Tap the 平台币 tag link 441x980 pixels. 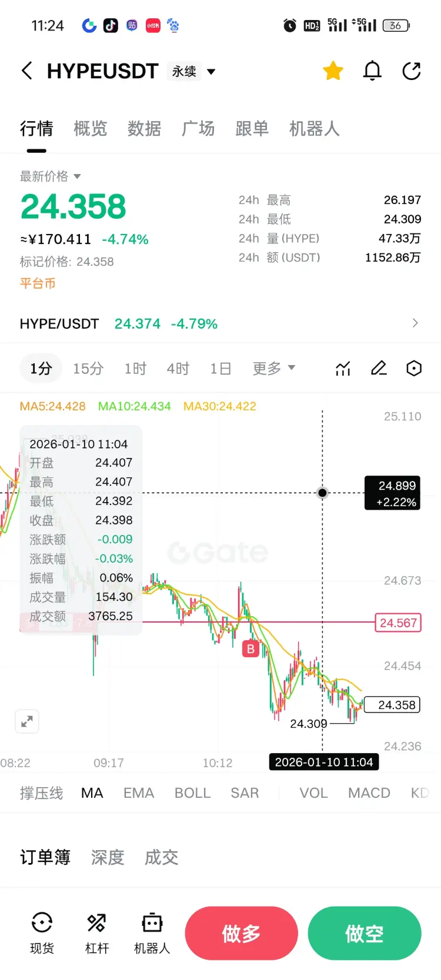coord(38,283)
